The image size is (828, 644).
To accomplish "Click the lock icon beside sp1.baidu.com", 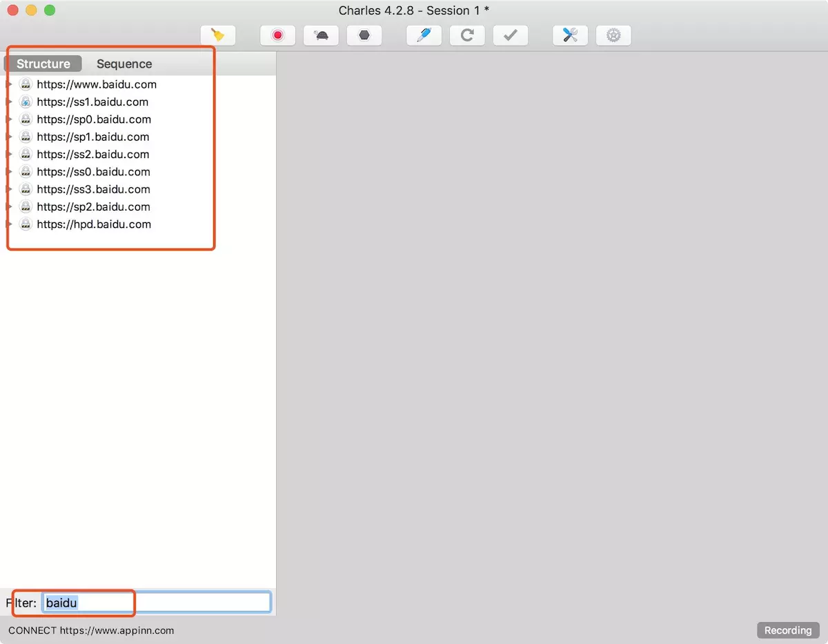I will (26, 137).
